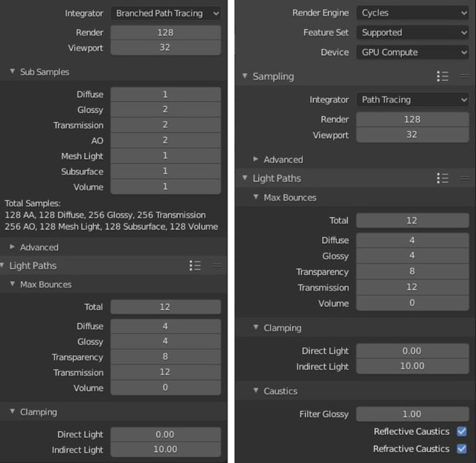Click Indirect Light clamp in left panel

coord(165,450)
